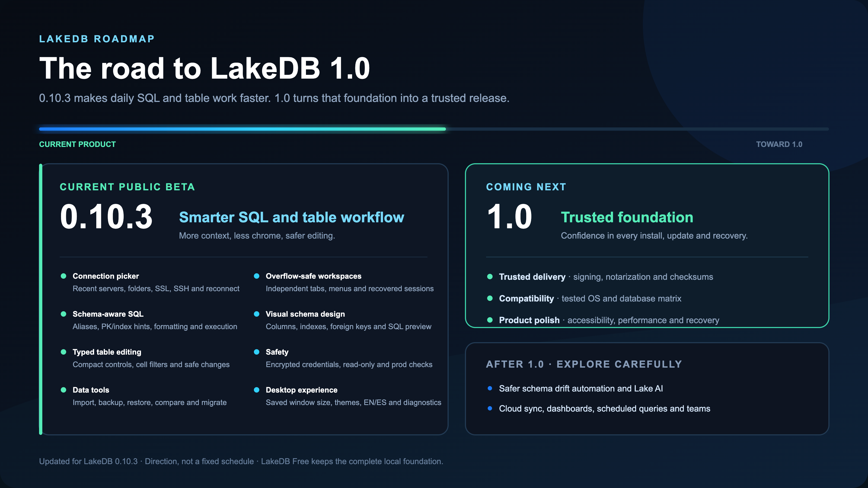Click 'Compact controls, cell filters and safe changes'
This screenshot has width=868, height=488.
pyautogui.click(x=151, y=364)
